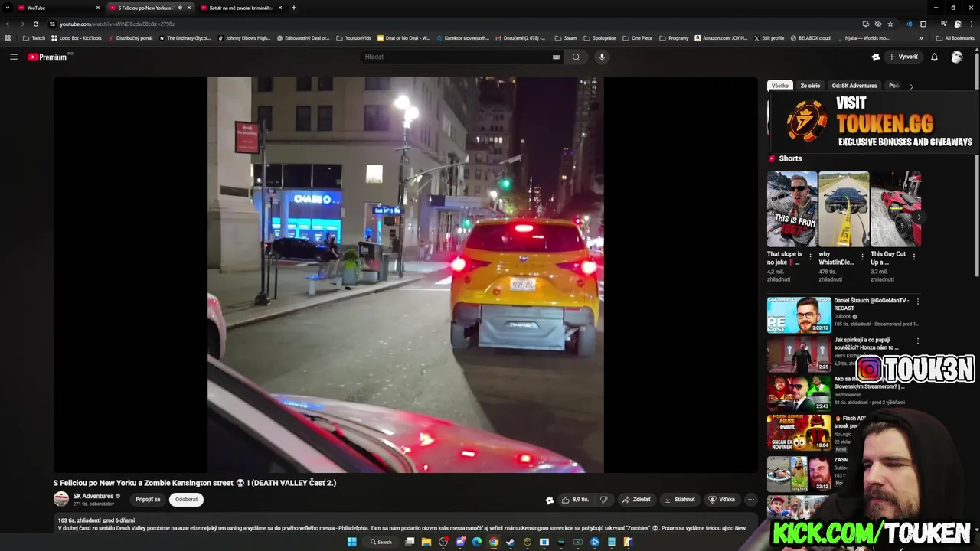Click Odoberať subscribe button
Viewport: 980px width, 551px height.
point(186,499)
